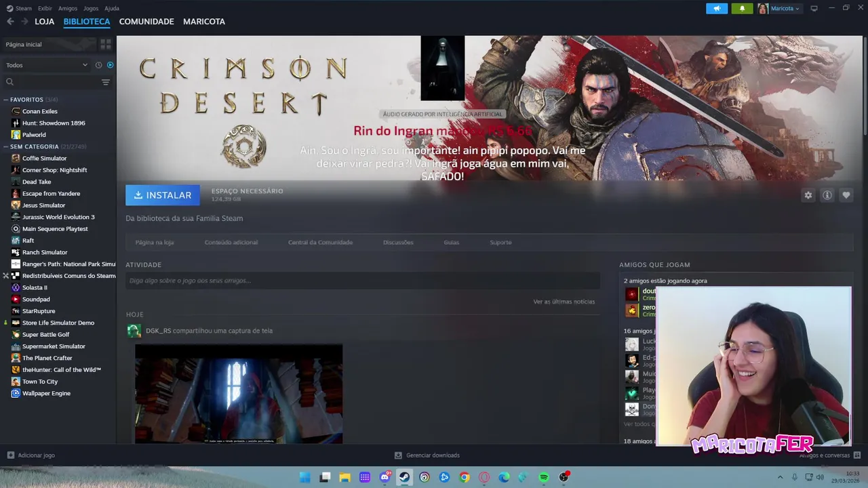Open the Windows Start button
This screenshot has width=868, height=488.
[305, 477]
